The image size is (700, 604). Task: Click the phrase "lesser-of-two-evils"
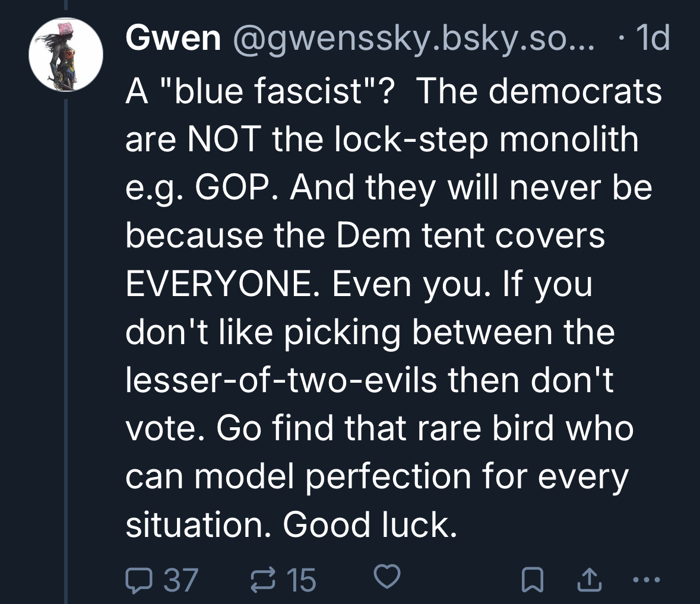click(281, 380)
